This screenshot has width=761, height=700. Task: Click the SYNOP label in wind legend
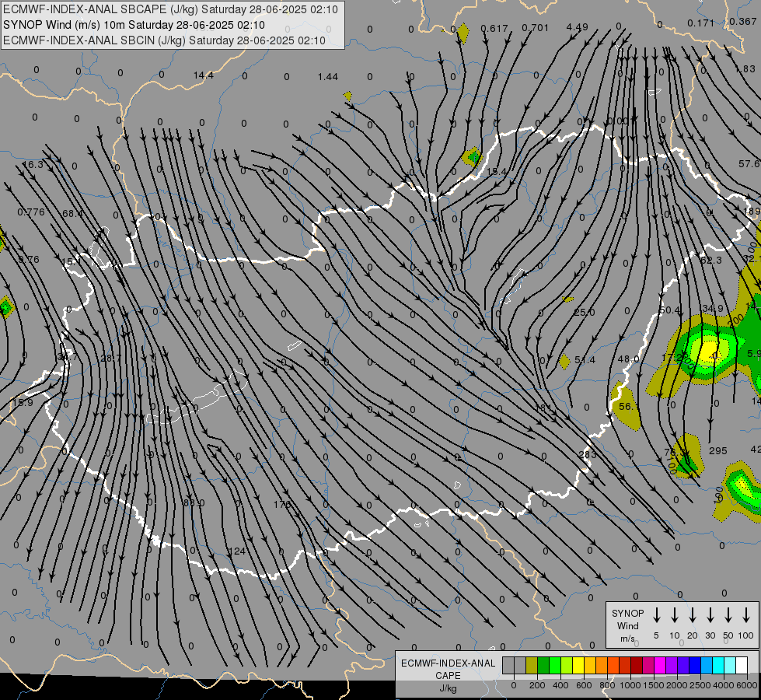tap(627, 613)
